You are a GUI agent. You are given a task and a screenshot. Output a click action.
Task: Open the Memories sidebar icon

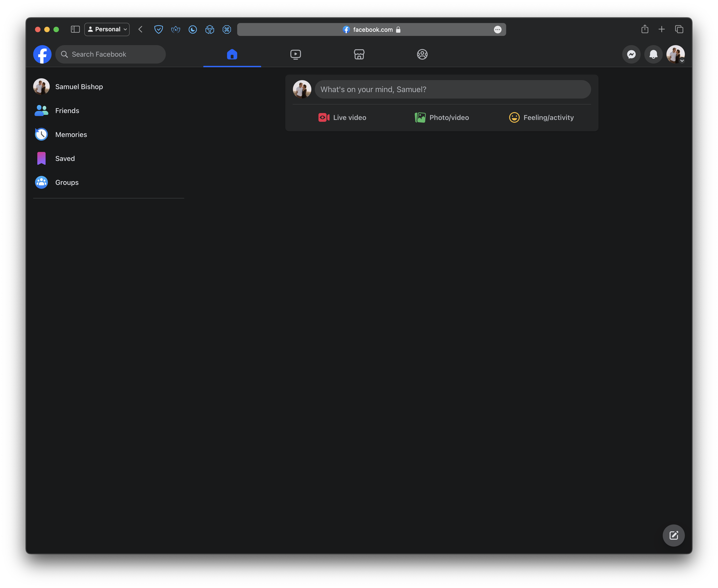tap(41, 134)
